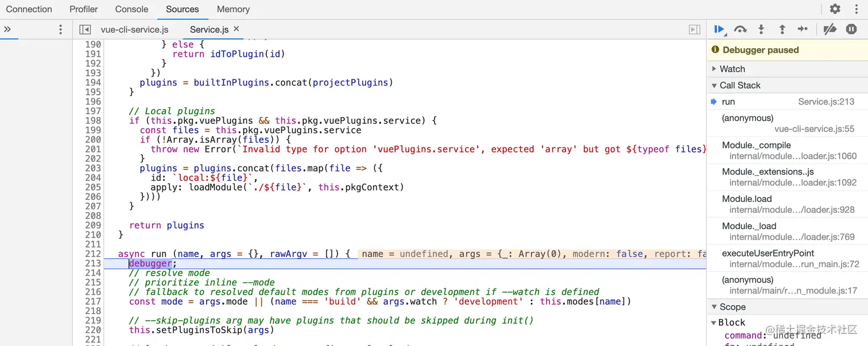Screen dimensions: 868x346
Task: Switch to vue-cli-service.js file tab
Action: click(134, 29)
